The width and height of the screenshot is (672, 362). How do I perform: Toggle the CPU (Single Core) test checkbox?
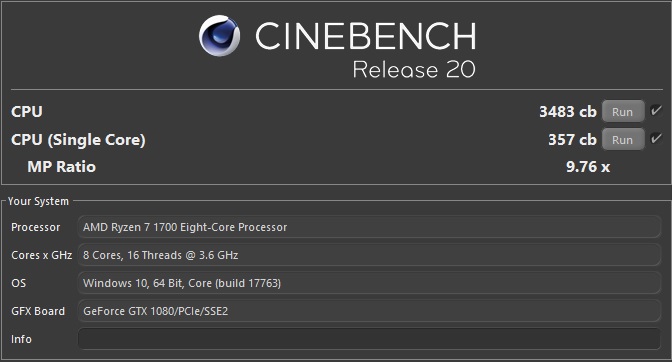coord(656,138)
